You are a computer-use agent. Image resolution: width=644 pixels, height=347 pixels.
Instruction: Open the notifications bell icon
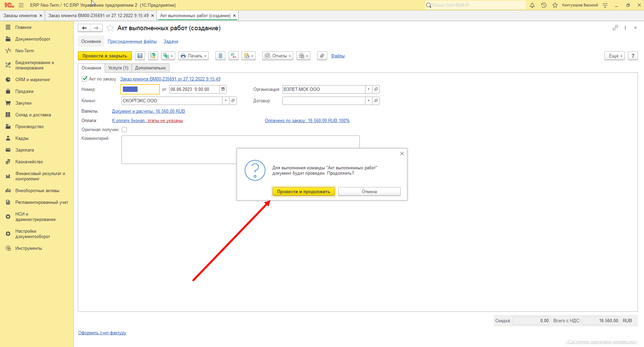pyautogui.click(x=532, y=5)
